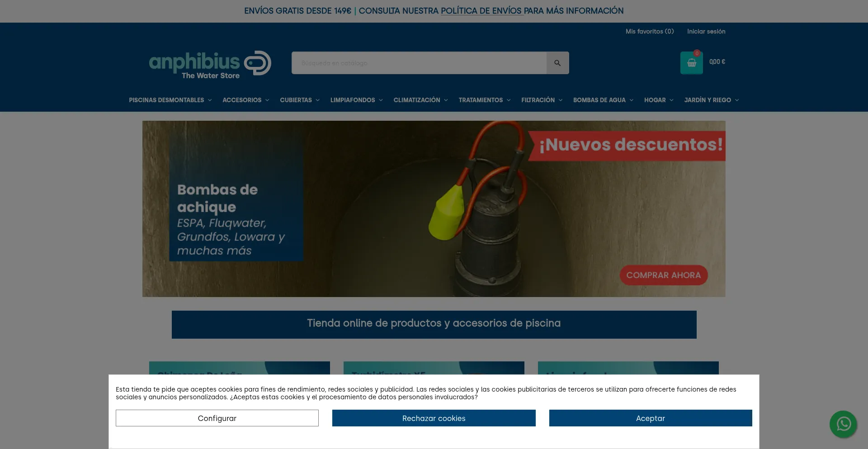
Task: Open the Accesorios category
Action: tap(242, 100)
